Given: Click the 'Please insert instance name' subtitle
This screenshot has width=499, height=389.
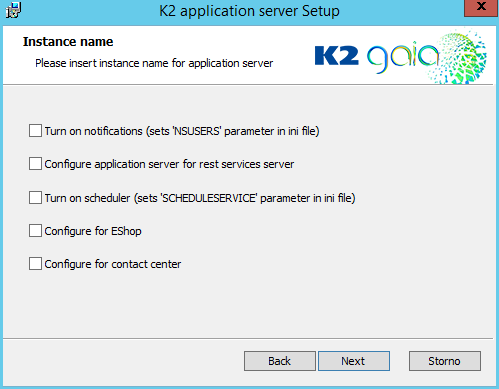Looking at the screenshot, I should coord(154,63).
